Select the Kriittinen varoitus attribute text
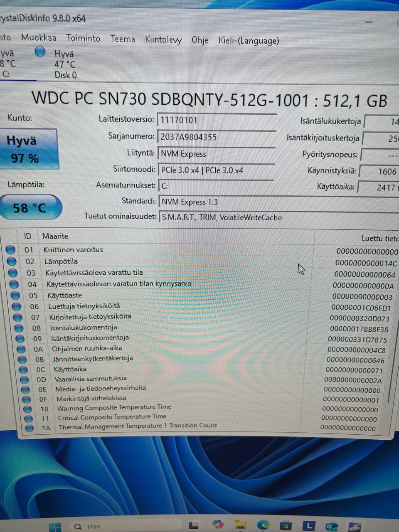This screenshot has width=399, height=532. click(x=73, y=250)
